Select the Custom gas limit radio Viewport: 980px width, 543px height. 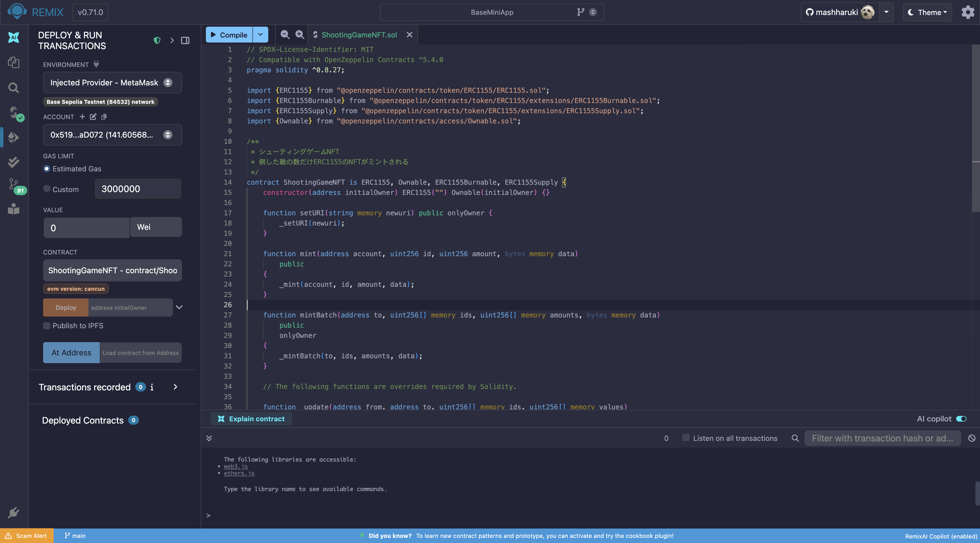coord(47,189)
